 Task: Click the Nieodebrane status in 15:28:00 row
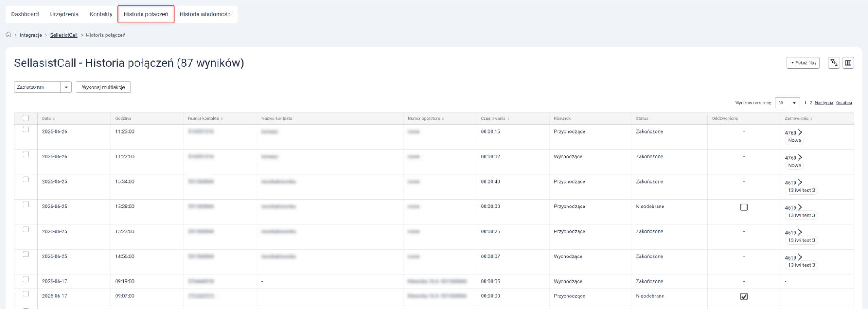tap(650, 207)
